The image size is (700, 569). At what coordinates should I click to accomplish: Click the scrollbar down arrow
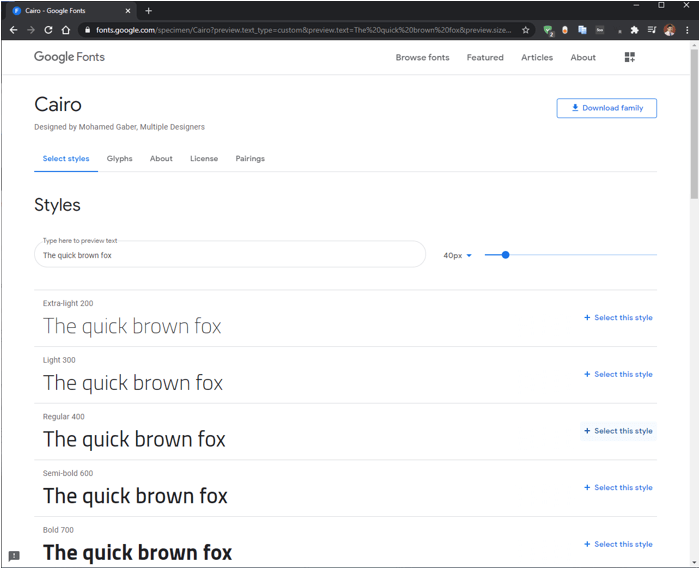[694, 562]
